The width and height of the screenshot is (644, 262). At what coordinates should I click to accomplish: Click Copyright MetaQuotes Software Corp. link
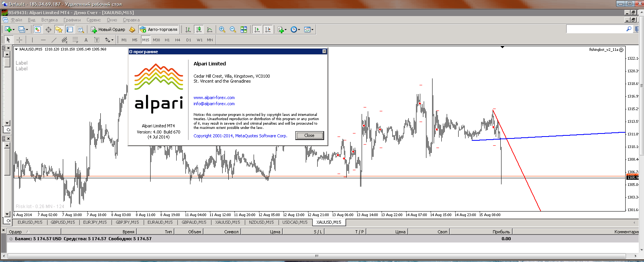240,136
